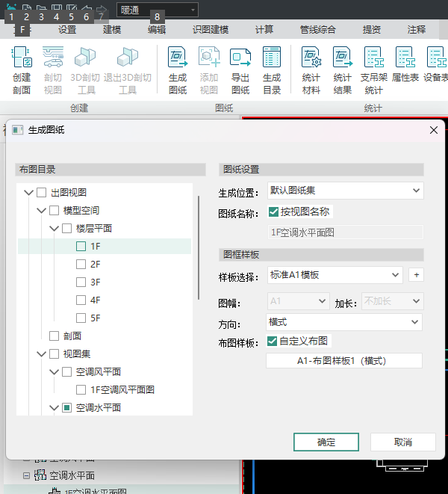Close the 生成图纸 dialog

click(x=434, y=130)
